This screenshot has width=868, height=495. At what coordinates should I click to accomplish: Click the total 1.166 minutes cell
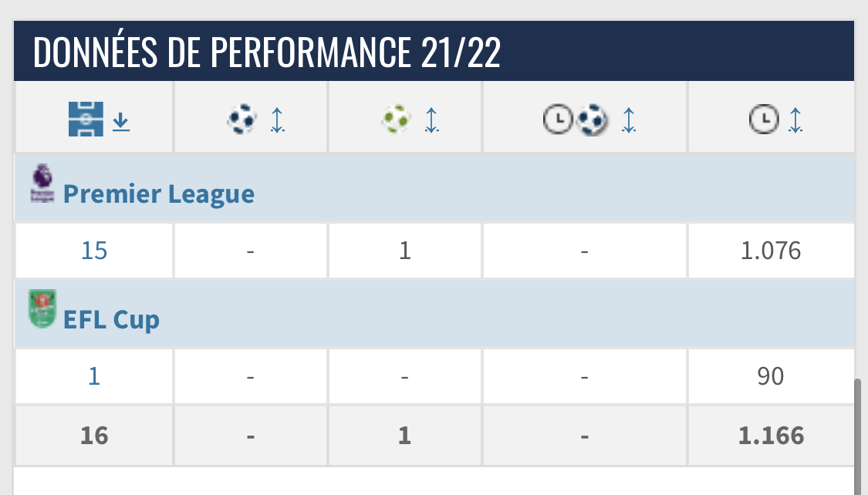point(771,436)
